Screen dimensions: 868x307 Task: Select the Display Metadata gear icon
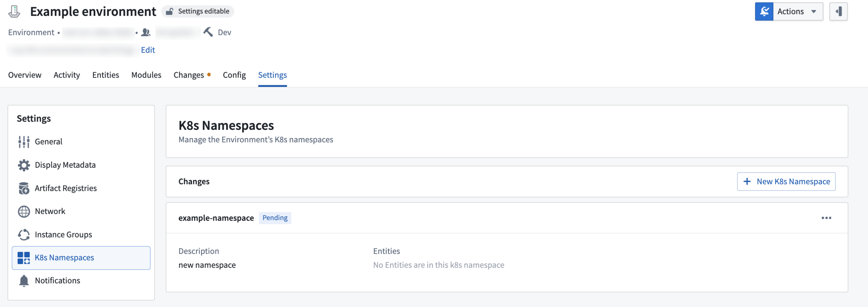pos(23,165)
